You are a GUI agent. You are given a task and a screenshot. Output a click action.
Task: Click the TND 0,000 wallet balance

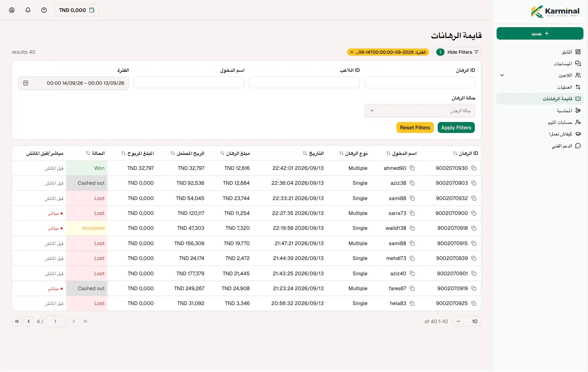pos(77,10)
